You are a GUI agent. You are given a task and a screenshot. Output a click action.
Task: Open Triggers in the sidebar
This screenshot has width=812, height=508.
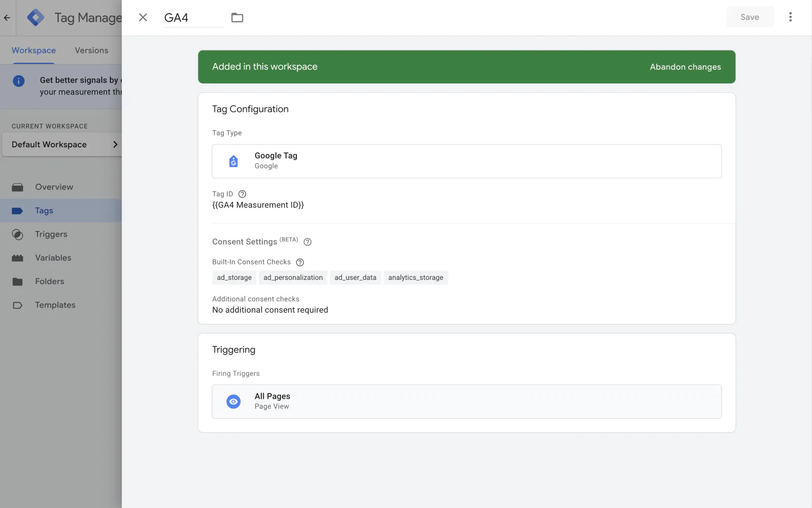pyautogui.click(x=51, y=234)
